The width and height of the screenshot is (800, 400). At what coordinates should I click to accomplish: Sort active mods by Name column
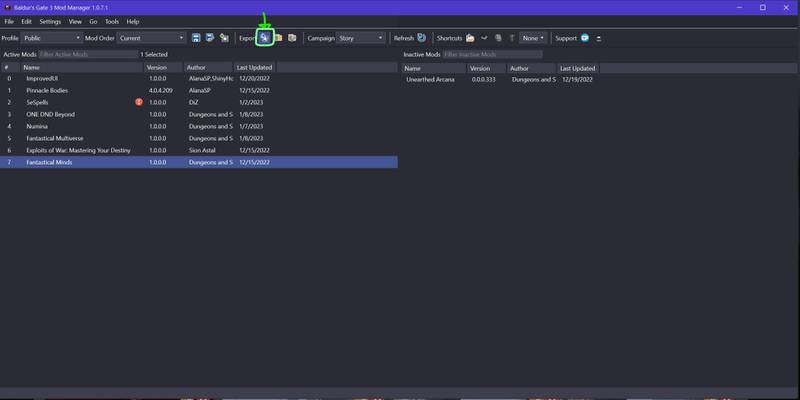[x=82, y=67]
